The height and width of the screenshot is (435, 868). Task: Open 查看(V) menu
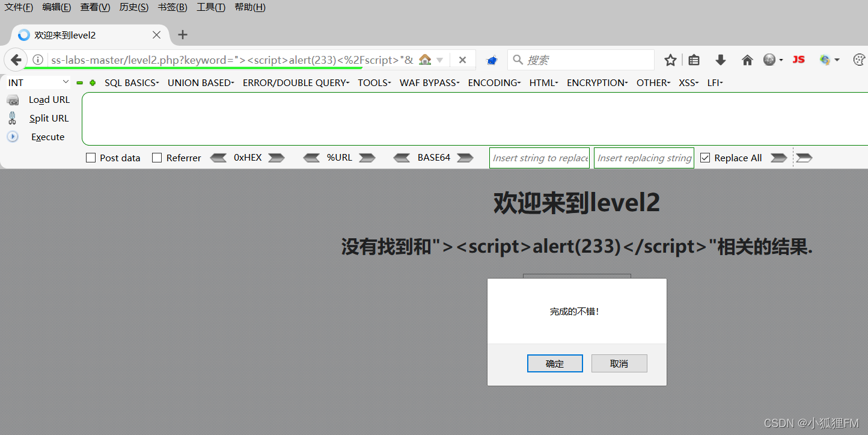pos(95,7)
